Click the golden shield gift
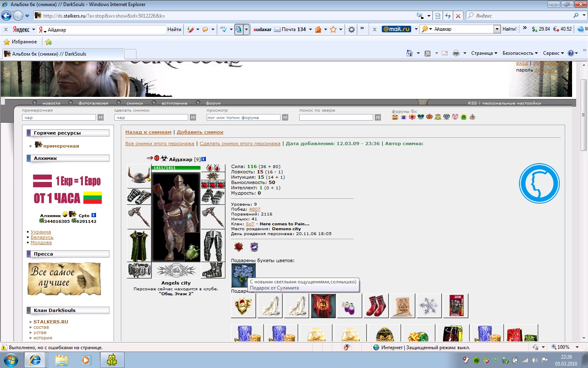Image resolution: width=588 pixels, height=368 pixels. [243, 305]
